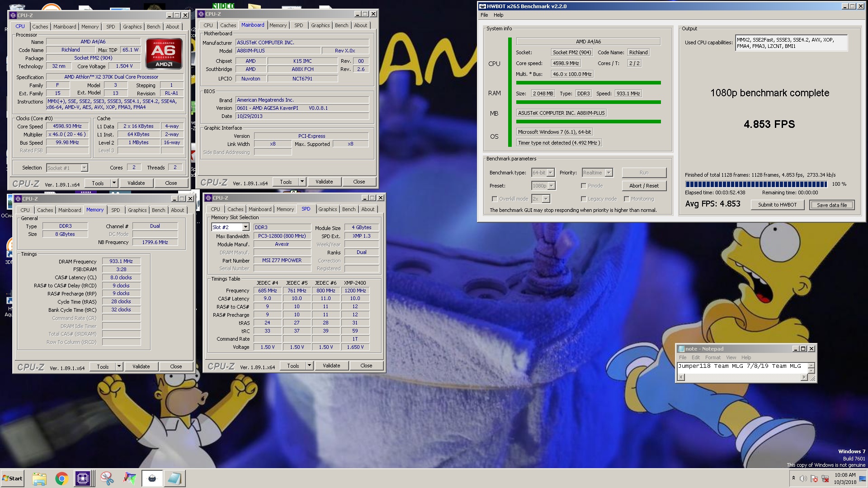The height and width of the screenshot is (488, 868).
Task: Expand Tools arrow in SPD window
Action: 310,366
